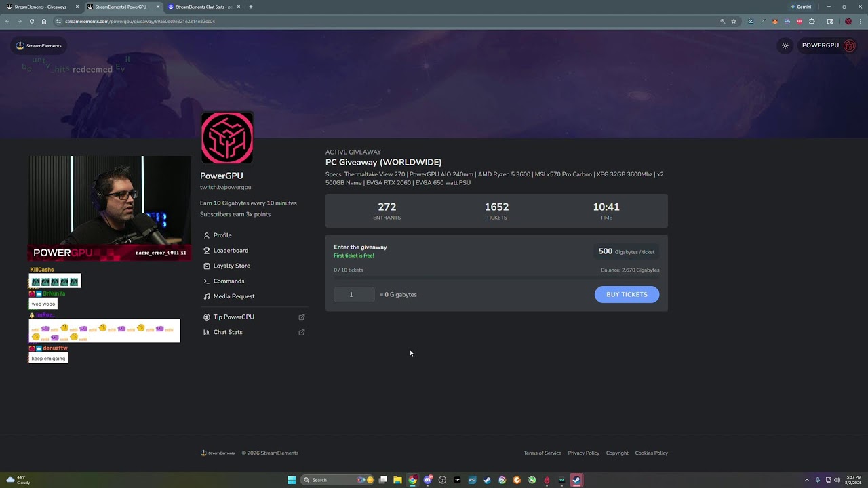Select the PC Giveaway (WORLDWIDE) title

click(x=384, y=163)
